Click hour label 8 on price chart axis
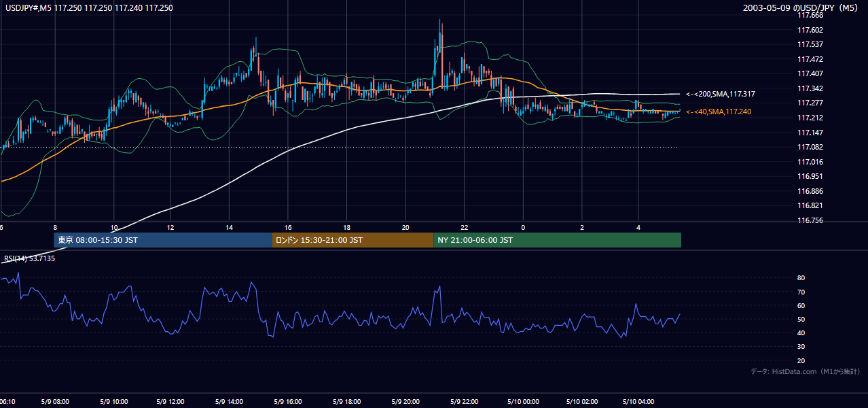The width and height of the screenshot is (868, 408). (x=55, y=227)
